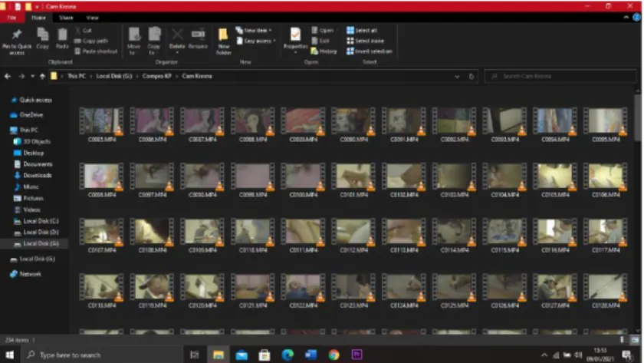
Task: Click the Invert selection command
Action: (370, 51)
